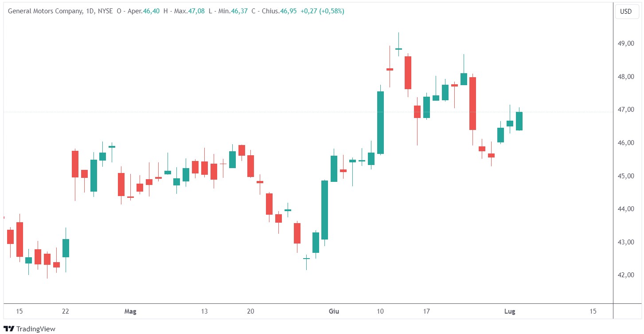This screenshot has width=644, height=334.
Task: Click the large red candle nearest 48,00 label
Action: (x=472, y=103)
